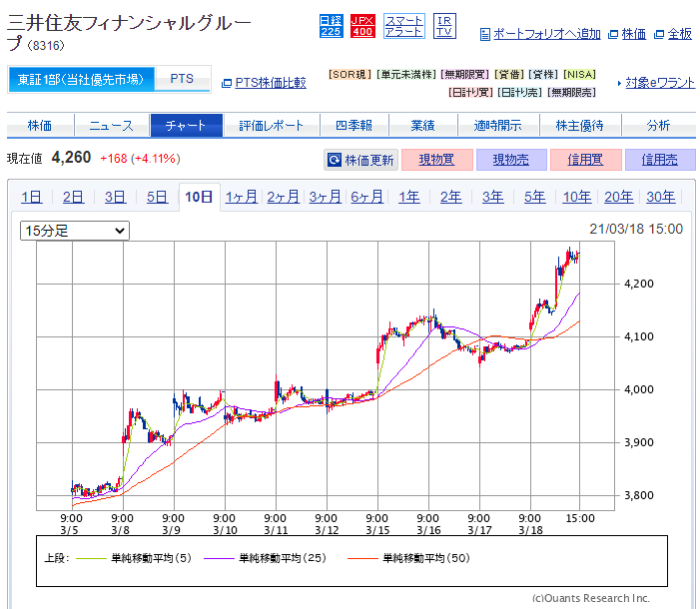The height and width of the screenshot is (609, 700).
Task: Click the [日計り買] label
Action: 470,93
